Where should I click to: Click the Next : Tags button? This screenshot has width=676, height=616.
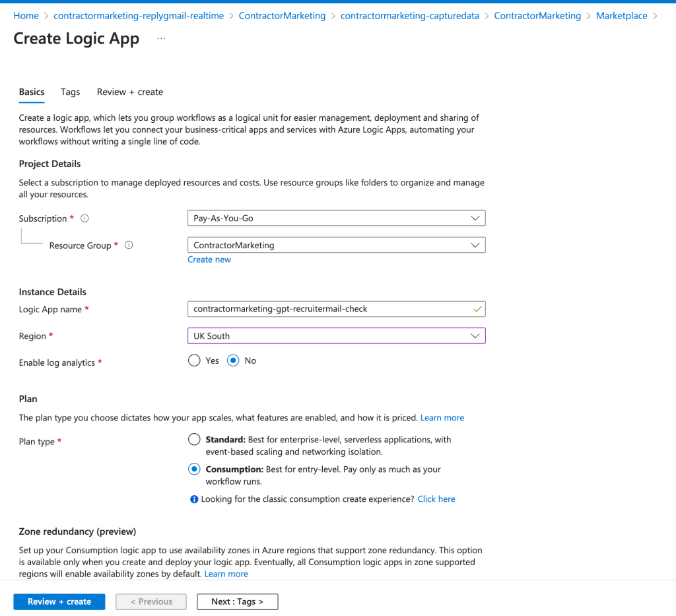click(237, 601)
